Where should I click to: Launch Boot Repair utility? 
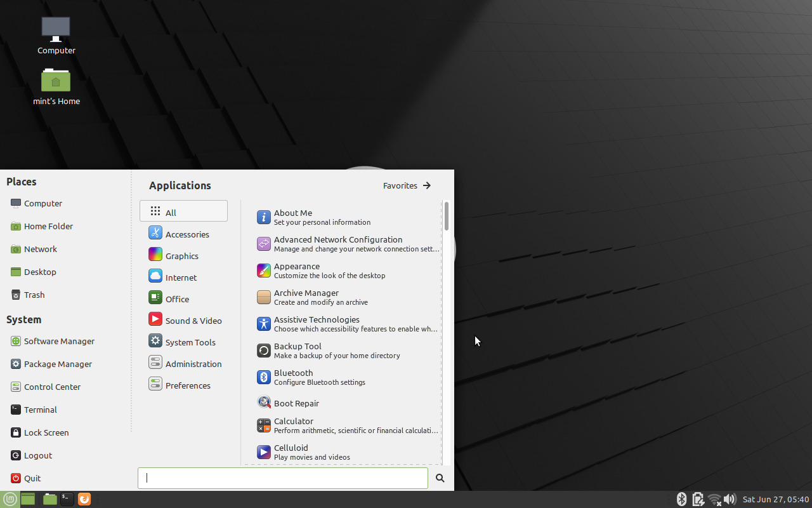coord(296,403)
